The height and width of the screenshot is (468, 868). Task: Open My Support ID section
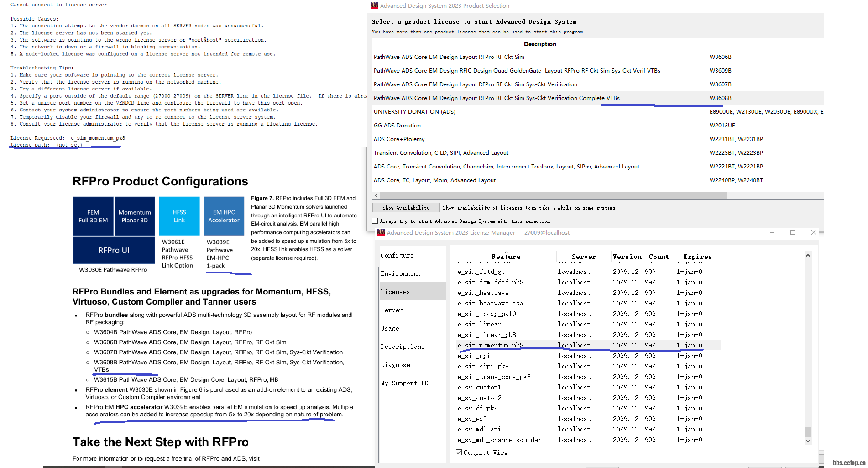point(413,383)
